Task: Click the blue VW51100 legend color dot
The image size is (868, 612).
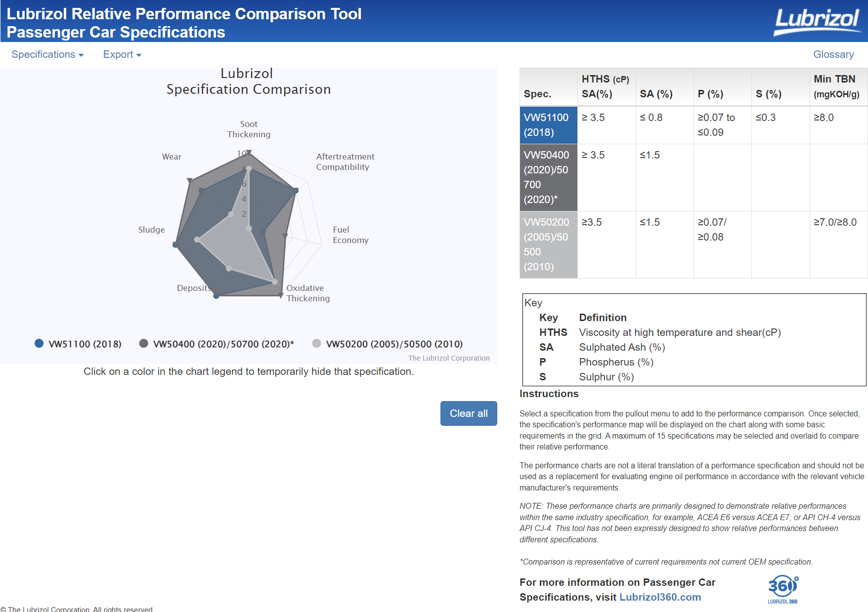Action: click(x=39, y=343)
